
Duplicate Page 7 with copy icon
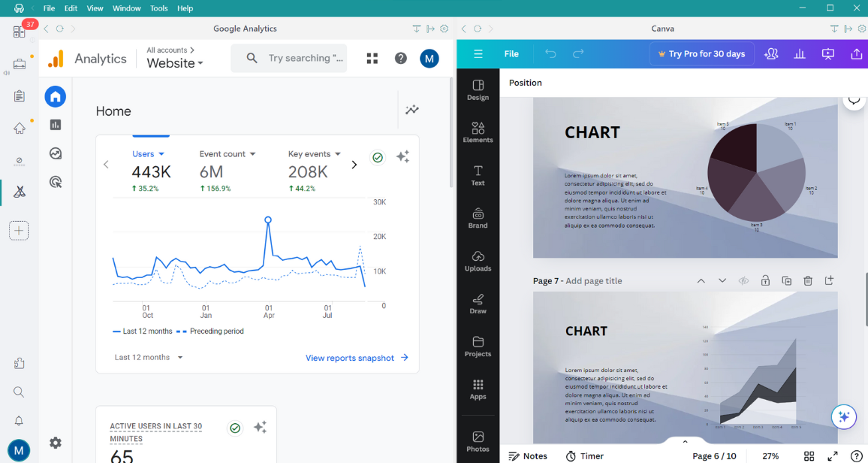pyautogui.click(x=786, y=281)
